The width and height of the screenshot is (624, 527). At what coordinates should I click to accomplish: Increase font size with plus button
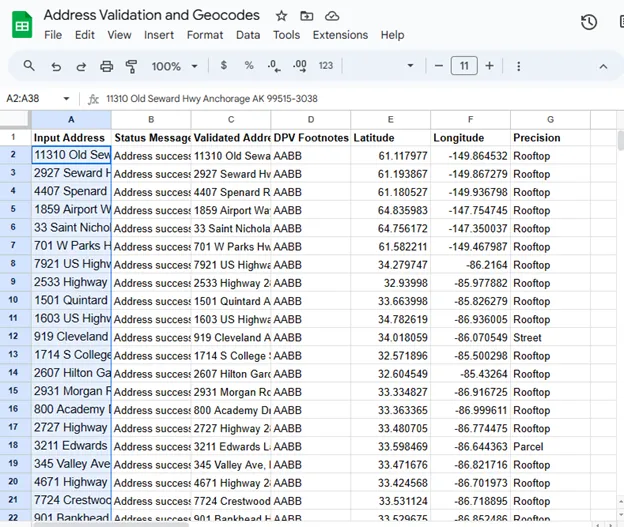489,66
